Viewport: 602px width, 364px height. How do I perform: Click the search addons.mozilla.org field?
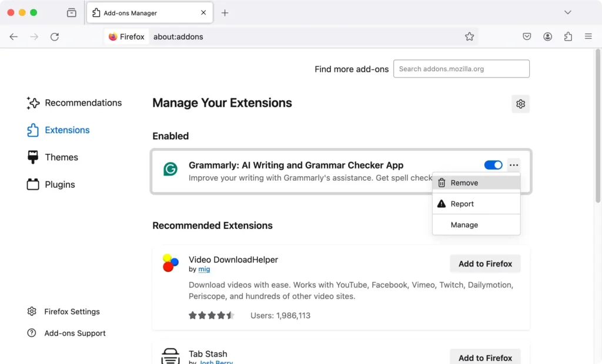coord(461,69)
